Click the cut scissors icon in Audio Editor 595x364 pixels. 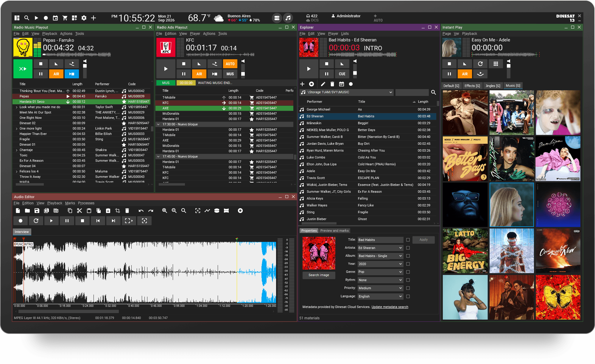[79, 211]
